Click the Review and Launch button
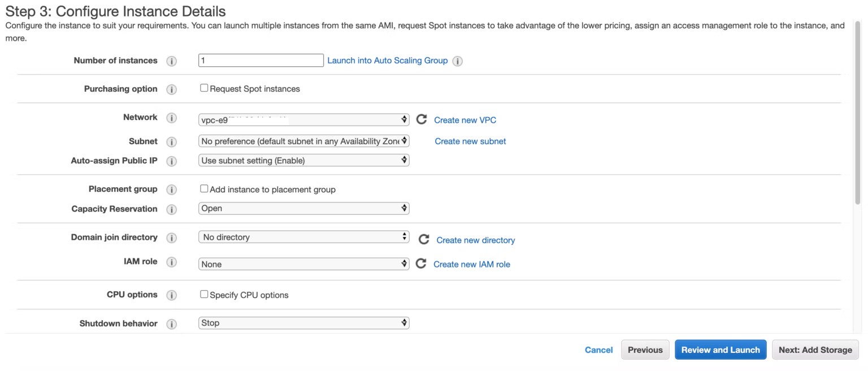 pyautogui.click(x=720, y=350)
